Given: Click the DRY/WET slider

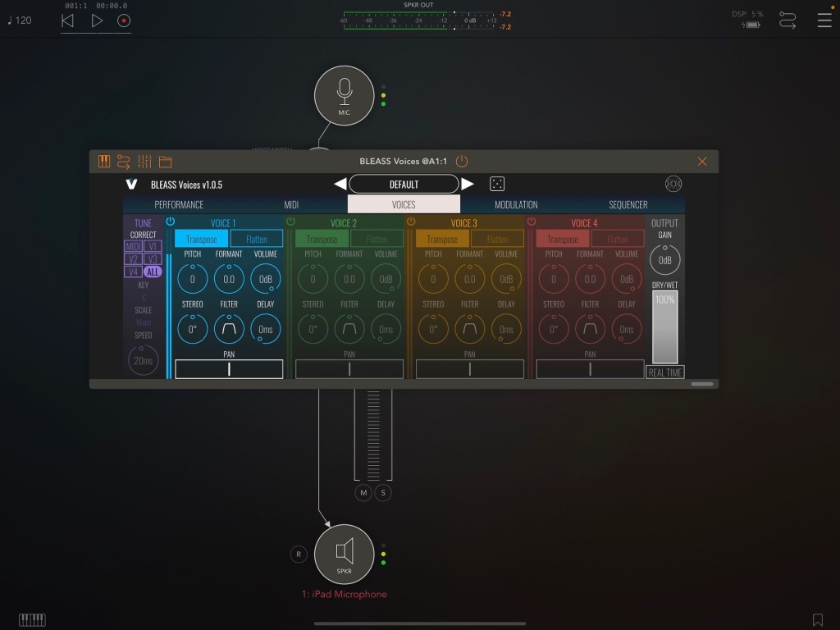Looking at the screenshot, I should [664, 326].
